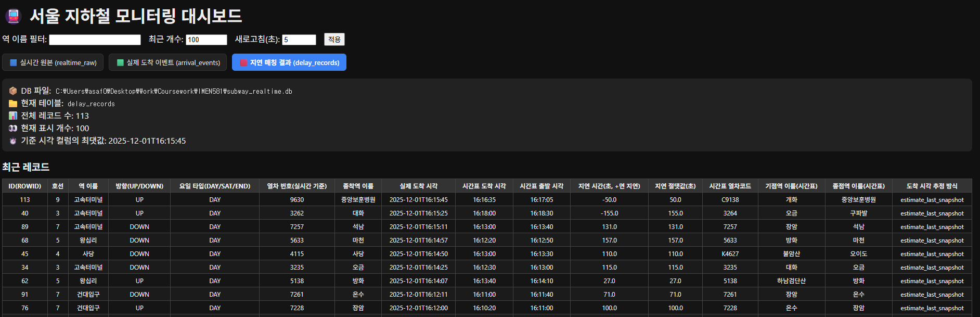The width and height of the screenshot is (980, 317).
Task: Open the 실시간 원본 (realtime_raw) tab
Action: click(x=53, y=62)
